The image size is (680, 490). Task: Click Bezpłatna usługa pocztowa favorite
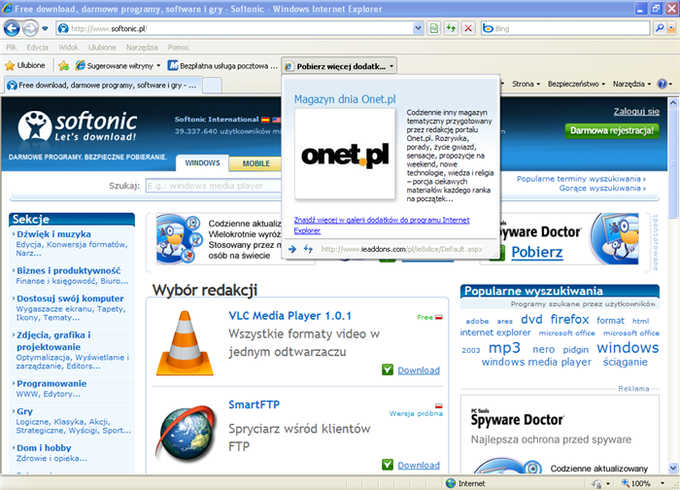(222, 65)
